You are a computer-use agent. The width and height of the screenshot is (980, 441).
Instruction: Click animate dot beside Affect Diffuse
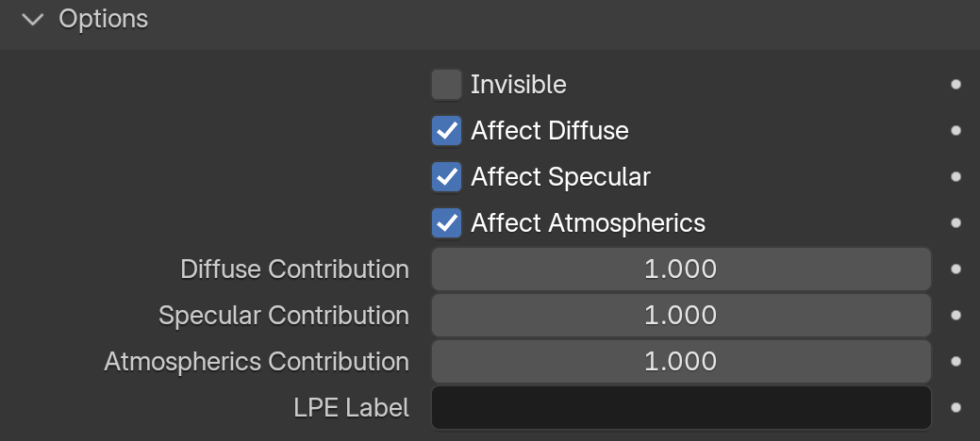(955, 131)
